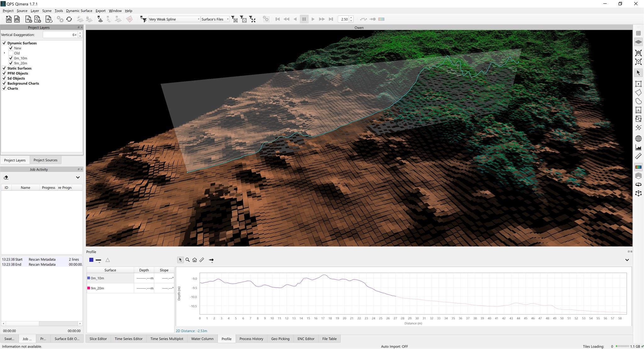Click the refresh icon in the toolbar
This screenshot has width=644, height=349.
(x=69, y=19)
